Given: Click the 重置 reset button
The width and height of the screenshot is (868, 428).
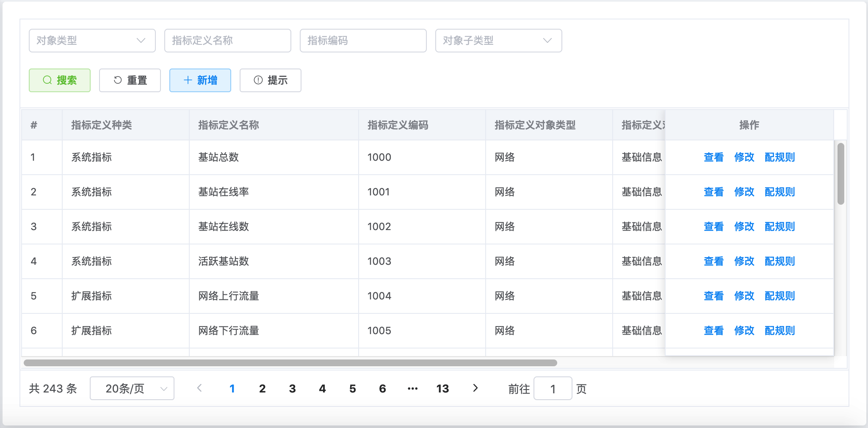Looking at the screenshot, I should pyautogui.click(x=130, y=80).
